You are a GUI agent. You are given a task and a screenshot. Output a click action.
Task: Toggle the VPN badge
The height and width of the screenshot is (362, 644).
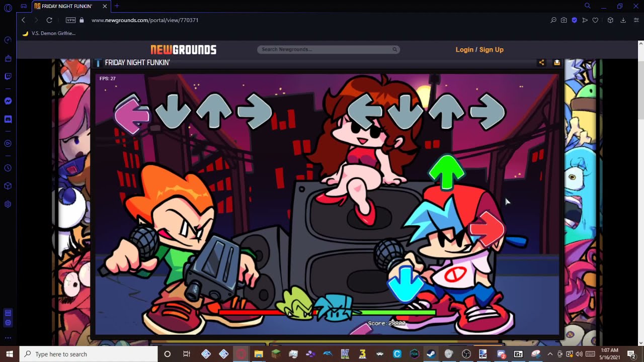coord(70,20)
